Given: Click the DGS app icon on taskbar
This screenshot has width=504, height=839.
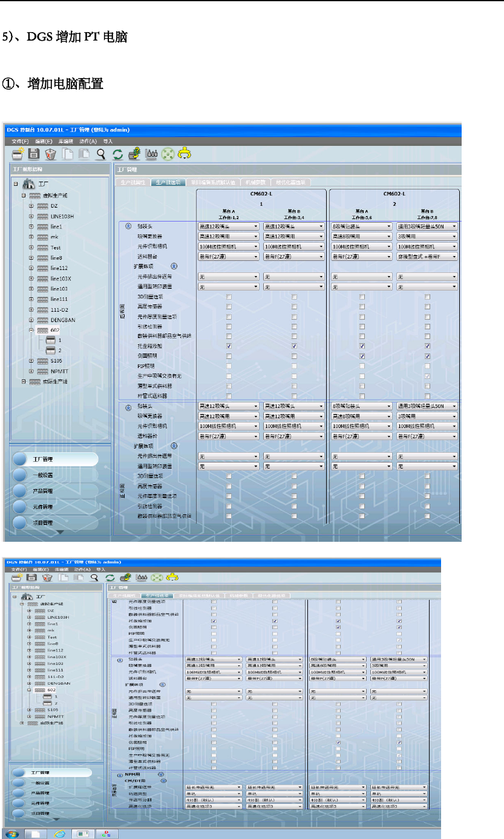Looking at the screenshot, I should pyautogui.click(x=107, y=834).
